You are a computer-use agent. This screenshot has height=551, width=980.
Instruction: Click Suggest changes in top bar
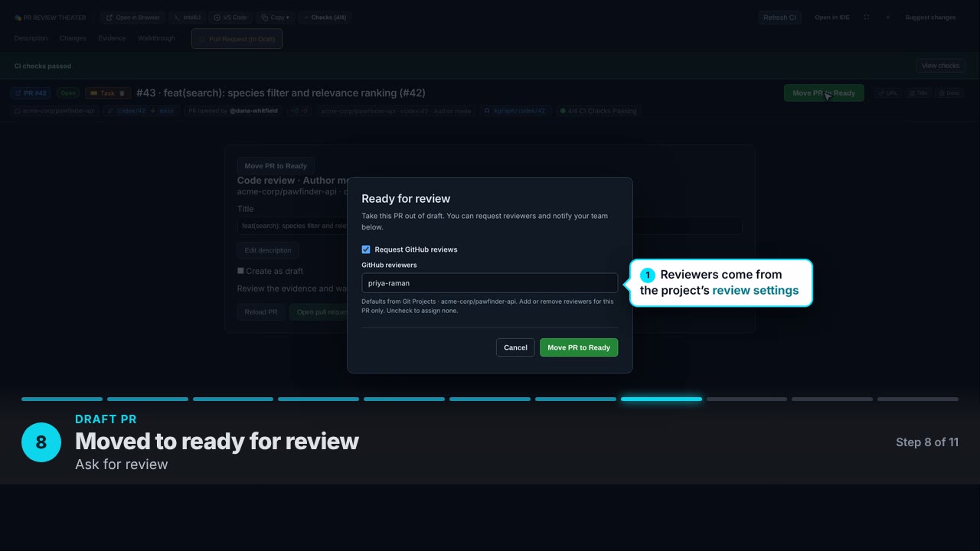pos(930,18)
